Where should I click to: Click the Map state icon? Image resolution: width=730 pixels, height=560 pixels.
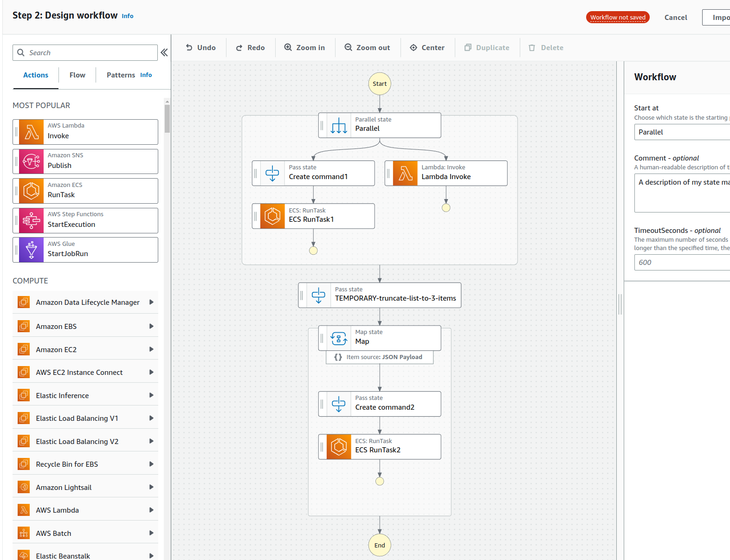click(x=339, y=338)
